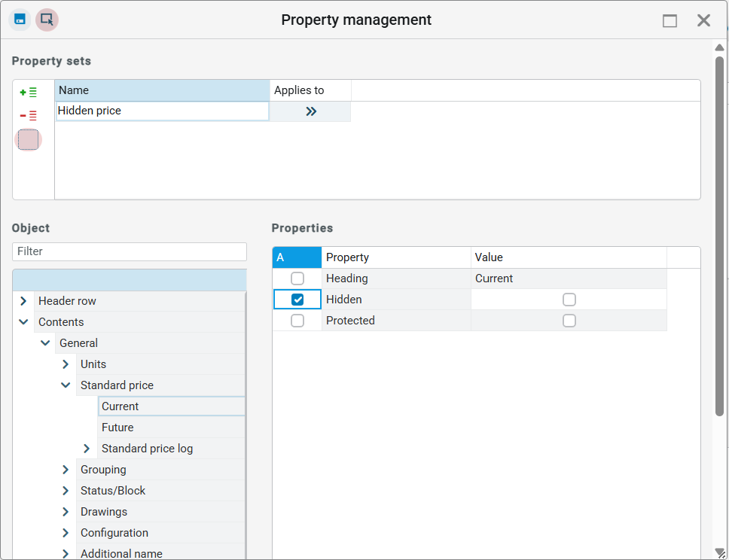Select the Standard price log item
729x560 pixels.
click(171, 449)
